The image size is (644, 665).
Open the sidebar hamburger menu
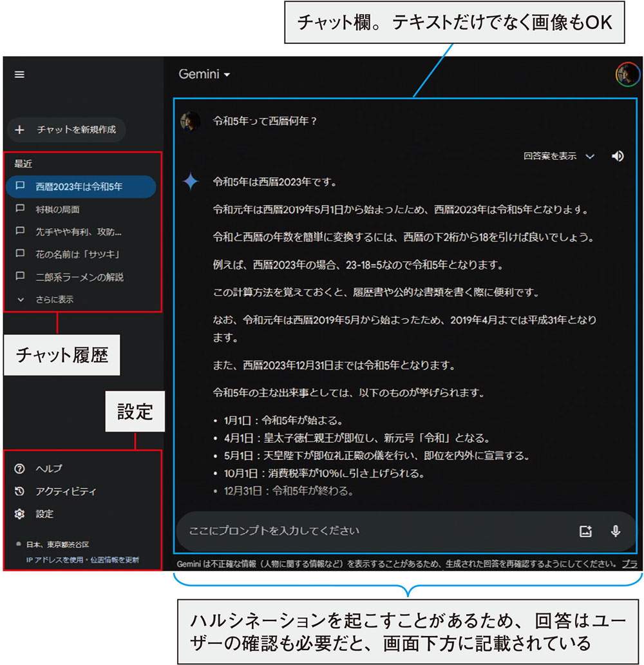pos(19,74)
